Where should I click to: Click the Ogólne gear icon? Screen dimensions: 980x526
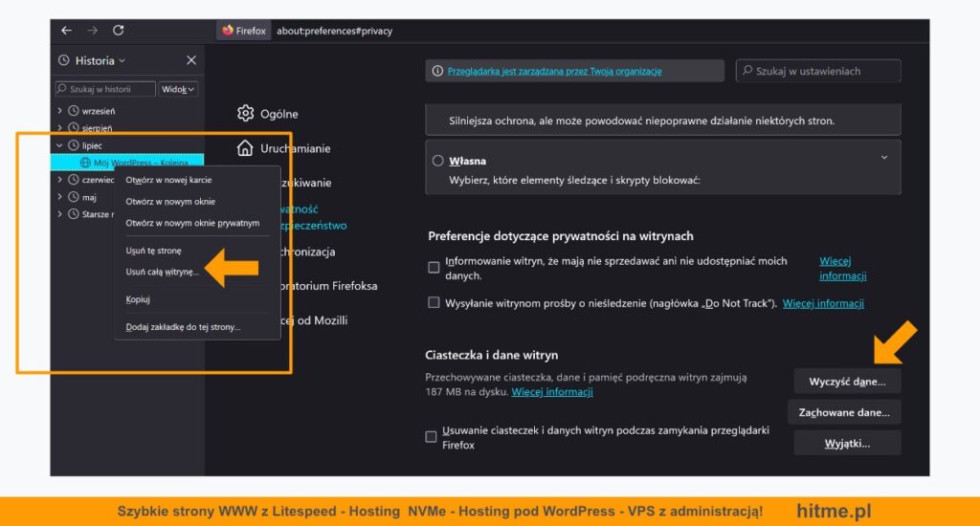pos(246,114)
